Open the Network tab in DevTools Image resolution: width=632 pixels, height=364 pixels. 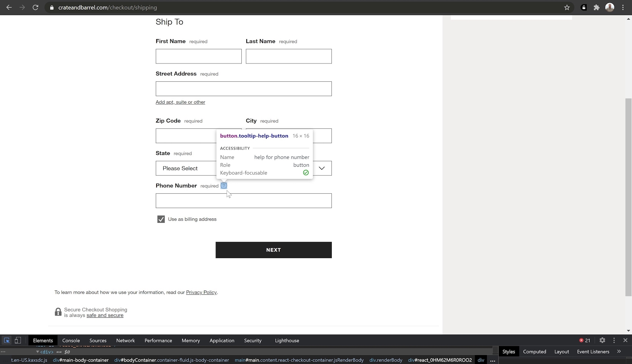click(125, 340)
